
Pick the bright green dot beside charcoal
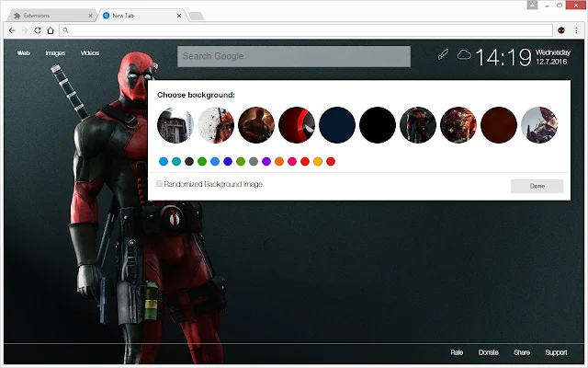tap(202, 162)
